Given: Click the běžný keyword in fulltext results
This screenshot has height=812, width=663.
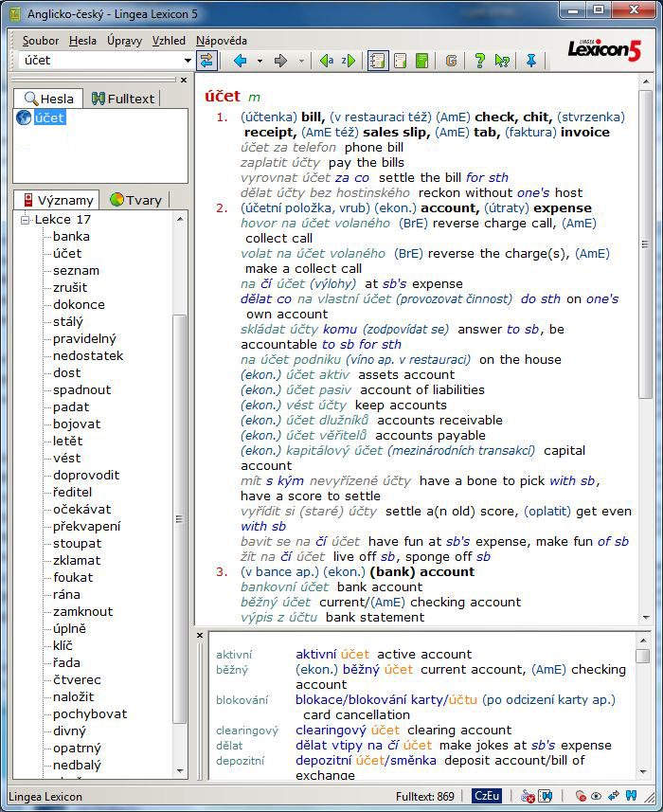Looking at the screenshot, I should coord(232,670).
